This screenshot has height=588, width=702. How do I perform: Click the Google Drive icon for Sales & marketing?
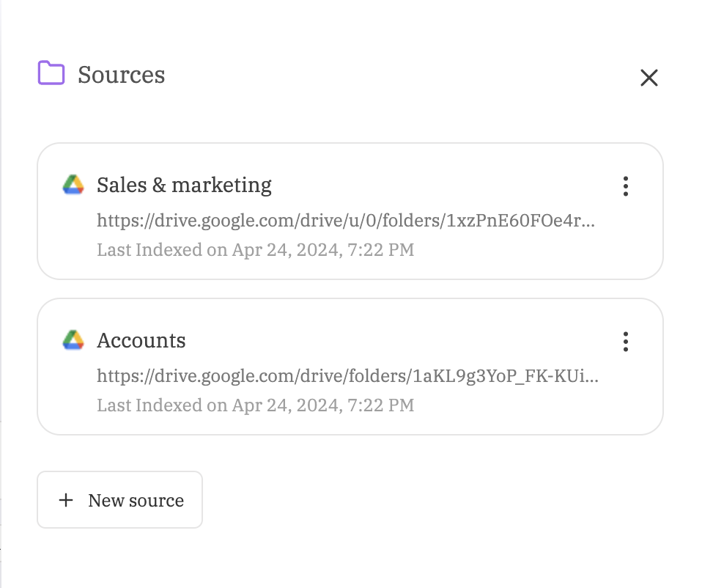(73, 185)
